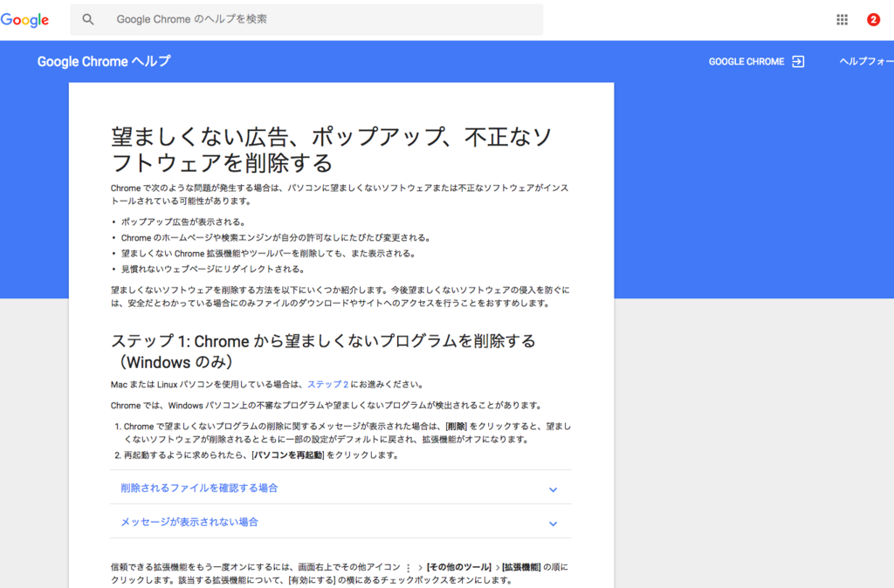The image size is (894, 588).
Task: Click the bullet ポップアップ広告が表示される
Action: (183, 222)
